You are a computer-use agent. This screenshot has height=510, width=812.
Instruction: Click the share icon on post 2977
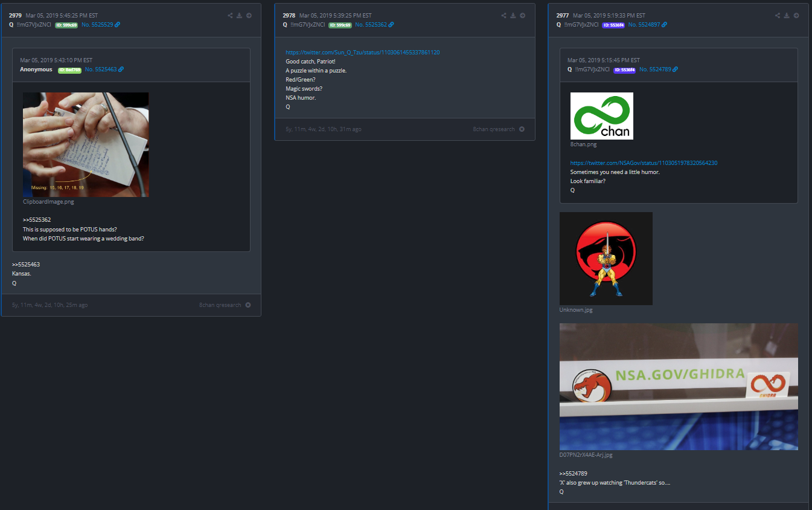778,16
